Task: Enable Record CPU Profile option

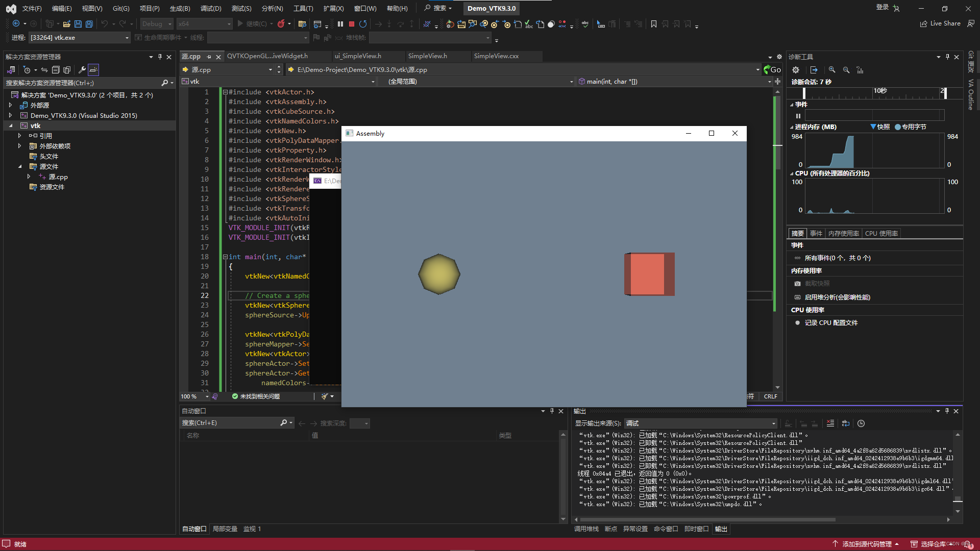Action: click(830, 323)
